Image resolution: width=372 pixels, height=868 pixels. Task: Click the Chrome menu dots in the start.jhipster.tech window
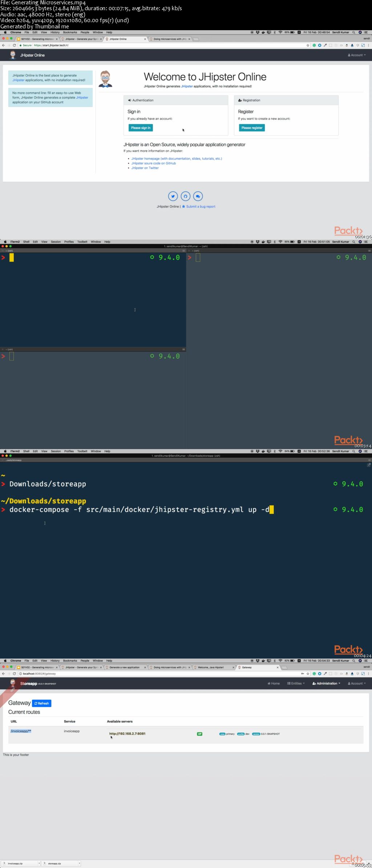[368, 45]
